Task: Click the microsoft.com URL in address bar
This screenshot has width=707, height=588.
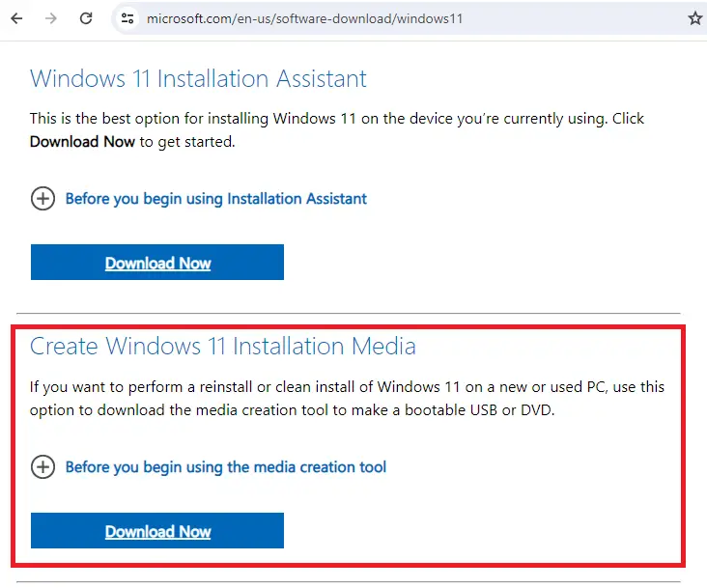Action: [x=304, y=19]
